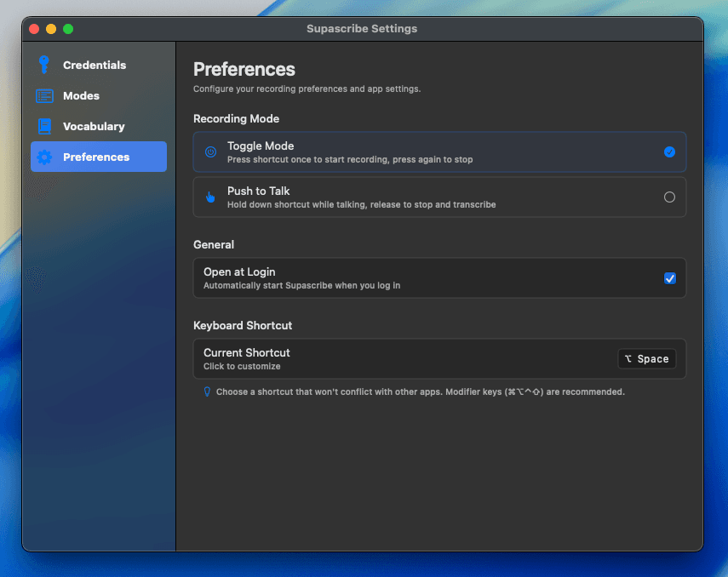
Task: Click the Toggle Mode clock icon
Action: [x=209, y=151]
